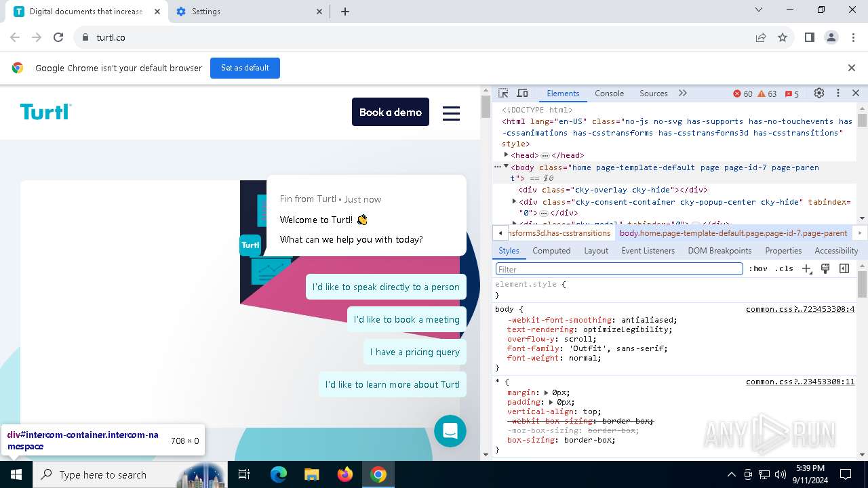Focus the styles Filter field
Image resolution: width=868 pixels, height=488 pixels.
pos(619,269)
